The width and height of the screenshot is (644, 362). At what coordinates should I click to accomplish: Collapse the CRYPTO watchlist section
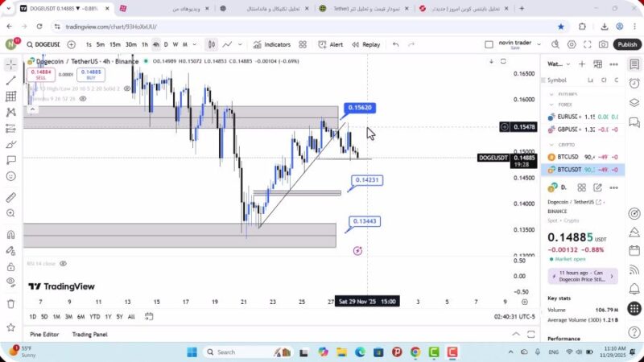tap(552, 145)
